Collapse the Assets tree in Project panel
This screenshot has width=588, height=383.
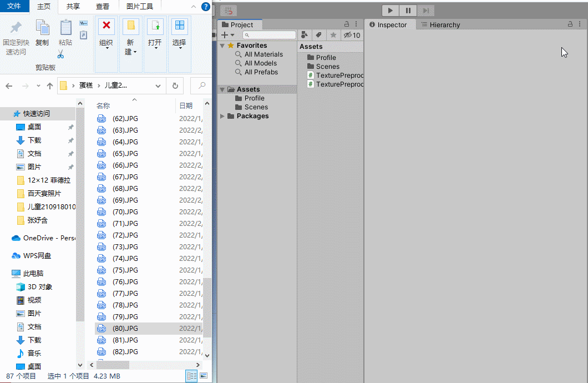pos(222,89)
